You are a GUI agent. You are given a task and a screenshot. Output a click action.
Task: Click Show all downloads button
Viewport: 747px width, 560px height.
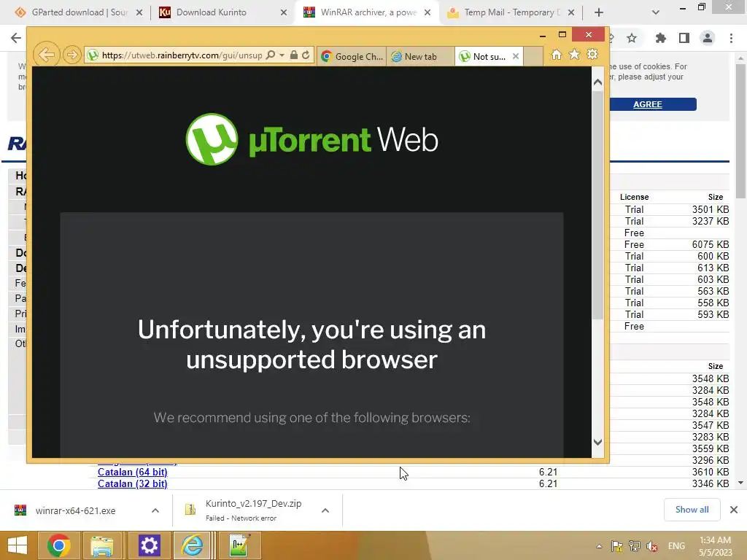(692, 510)
